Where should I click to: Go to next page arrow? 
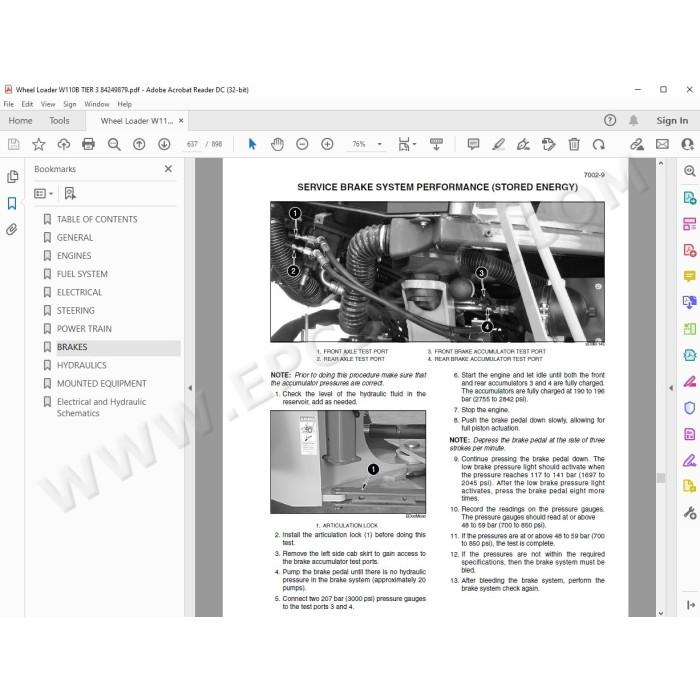pyautogui.click(x=164, y=144)
